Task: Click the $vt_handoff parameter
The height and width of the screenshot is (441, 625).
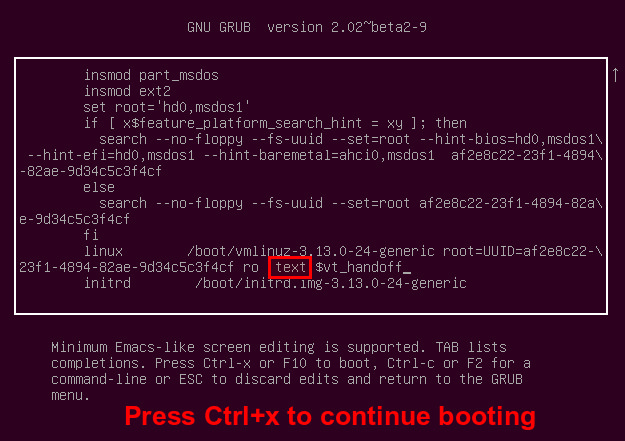Action: pos(359,267)
